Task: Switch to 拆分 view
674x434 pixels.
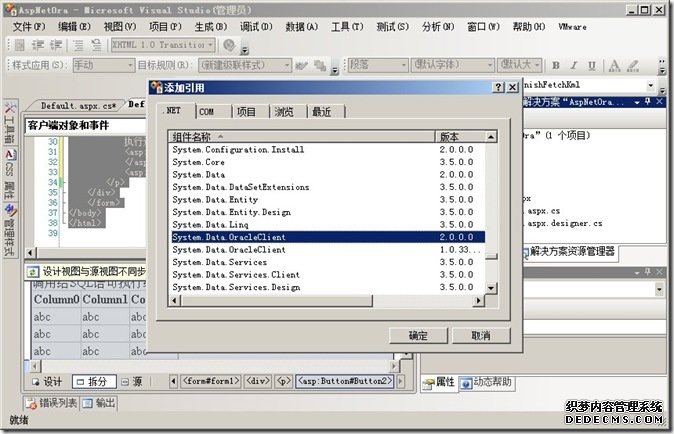Action: tap(94, 382)
